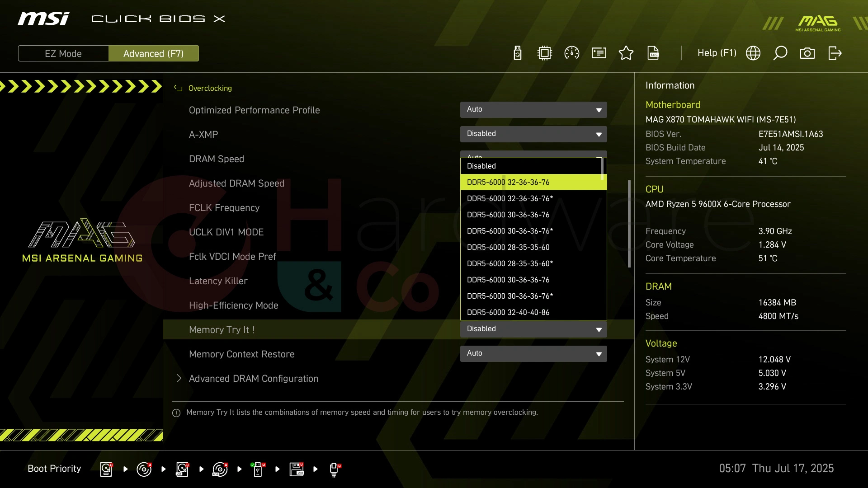Click the MSI logo
868x488 pixels.
click(x=44, y=19)
